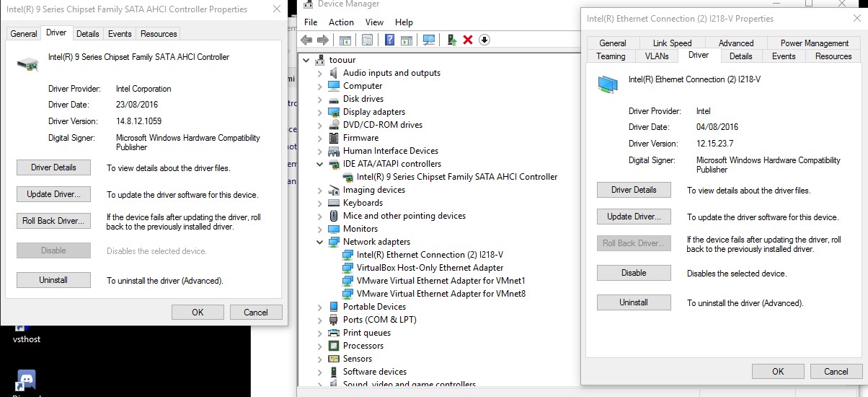
Task: Collapse the IDE ATA/ATAPI controllers node
Action: (320, 164)
